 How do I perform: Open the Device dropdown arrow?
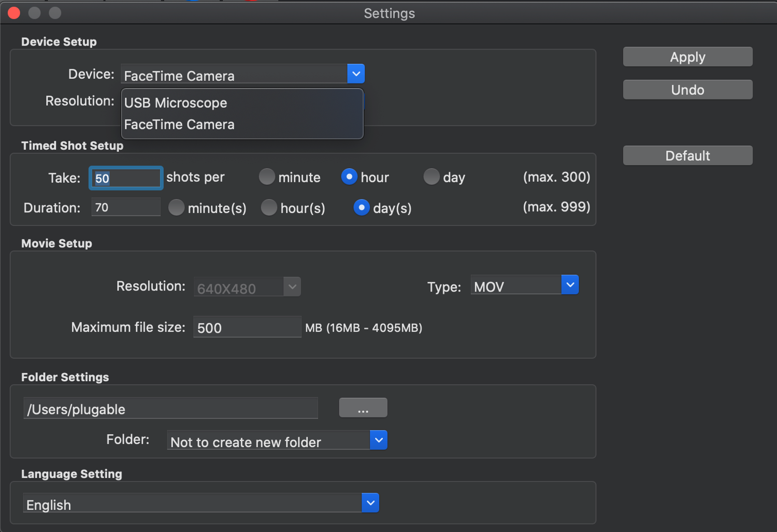(356, 74)
